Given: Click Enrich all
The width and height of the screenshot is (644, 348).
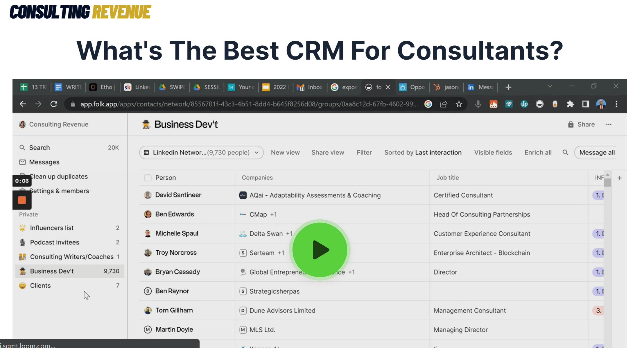Looking at the screenshot, I should (x=538, y=152).
